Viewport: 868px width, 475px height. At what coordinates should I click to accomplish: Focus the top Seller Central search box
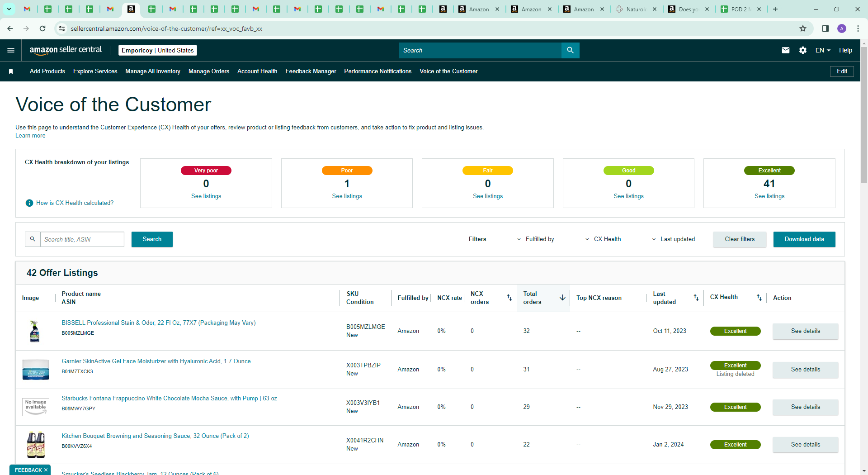tap(480, 50)
